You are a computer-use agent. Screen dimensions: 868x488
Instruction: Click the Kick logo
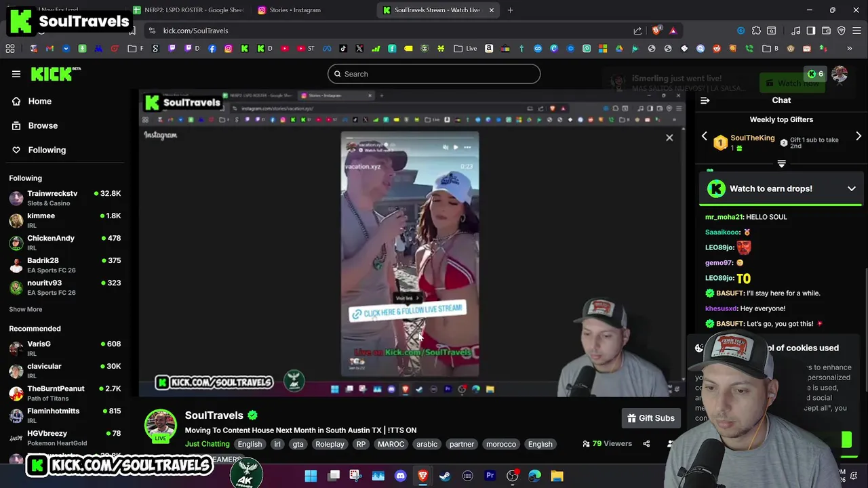[56, 74]
